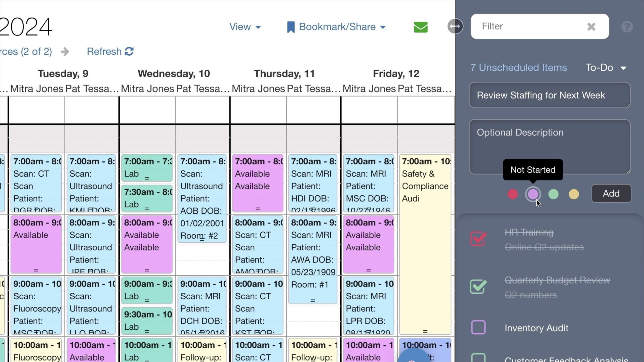The height and width of the screenshot is (362, 644).
Task: Click the bookmark icon beside Bookmark/Share
Action: [291, 27]
